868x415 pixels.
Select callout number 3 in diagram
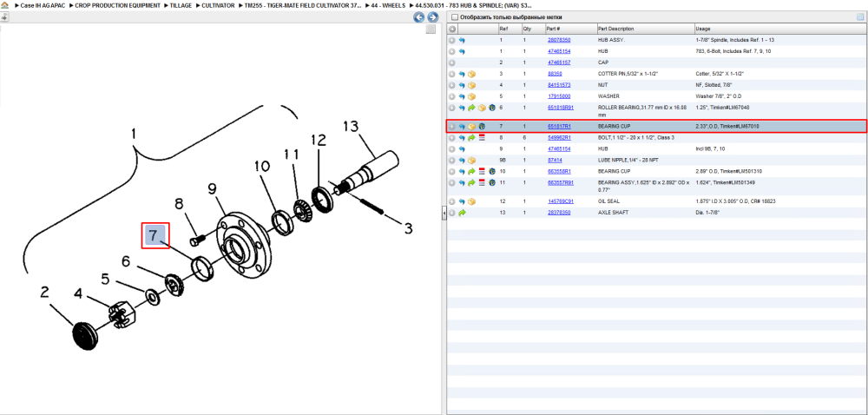(408, 228)
